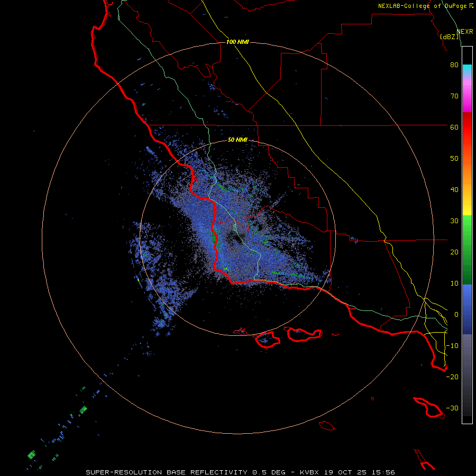This screenshot has width=476, height=476.
Task: Click the Super-Resolution Base Reflectivity caption
Action: (x=241, y=472)
